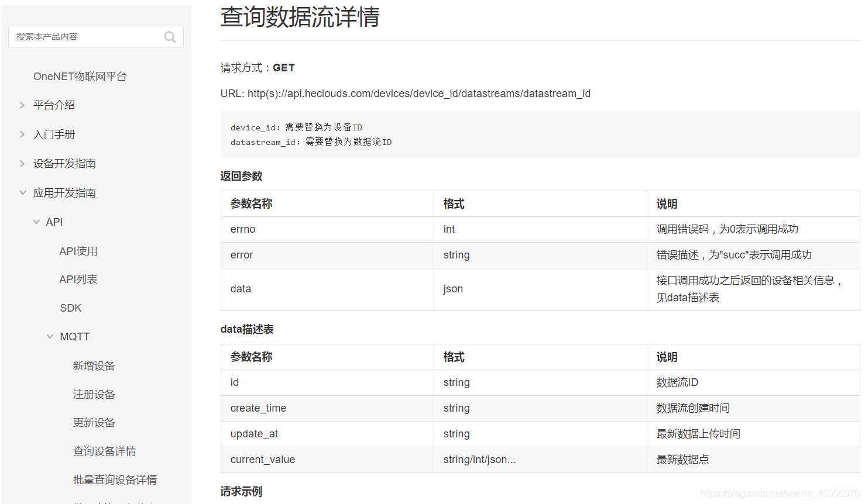Open the 更新设备 documentation

pyautogui.click(x=94, y=422)
